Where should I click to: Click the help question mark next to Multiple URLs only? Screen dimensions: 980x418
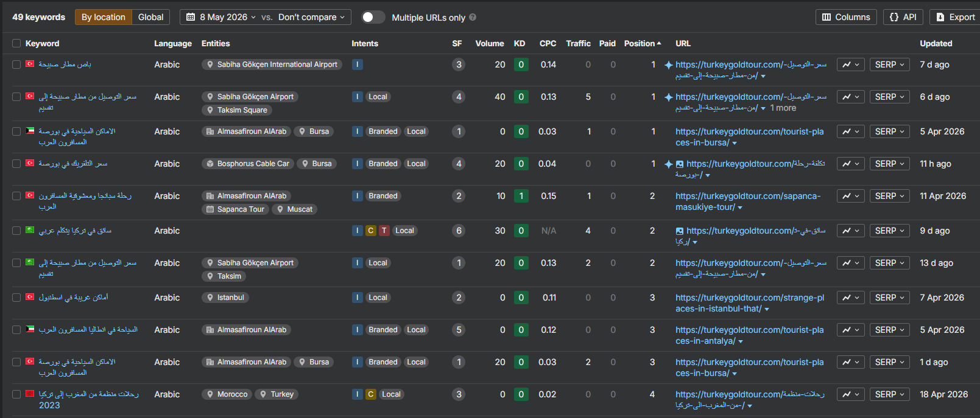click(x=473, y=18)
